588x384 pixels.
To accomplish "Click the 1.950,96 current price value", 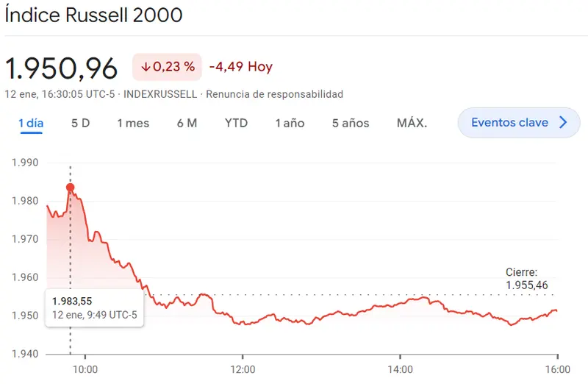I will 62,68.
